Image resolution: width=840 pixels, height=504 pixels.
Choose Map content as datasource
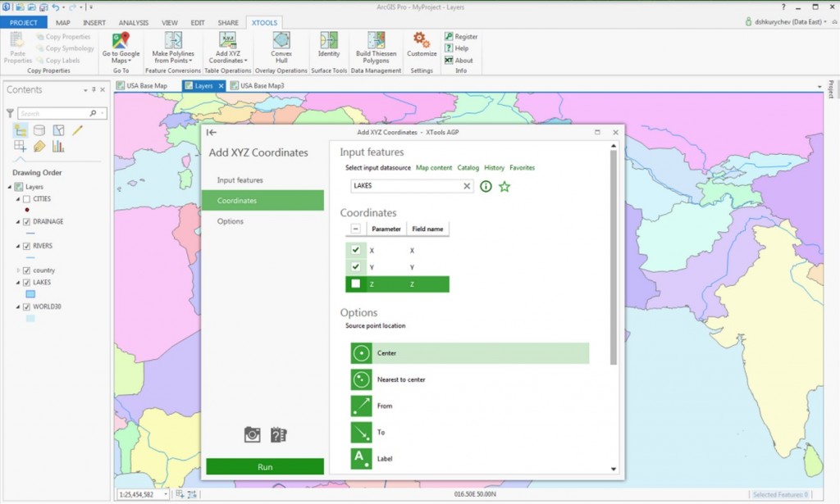[x=434, y=167]
